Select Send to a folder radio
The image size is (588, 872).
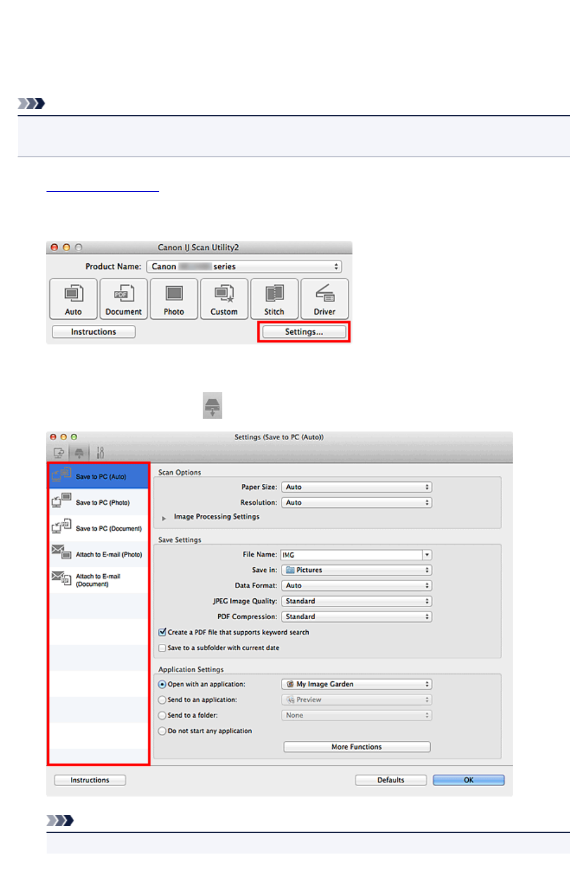pos(162,715)
